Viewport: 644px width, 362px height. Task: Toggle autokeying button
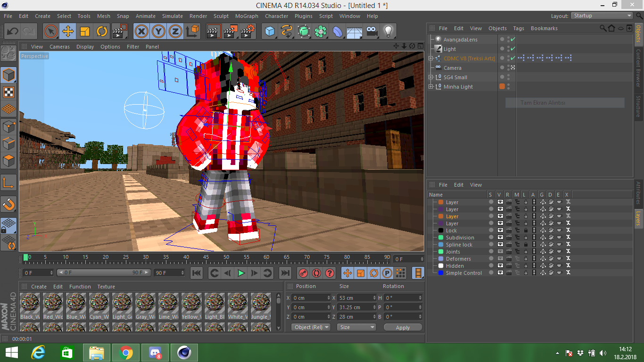[x=316, y=273]
